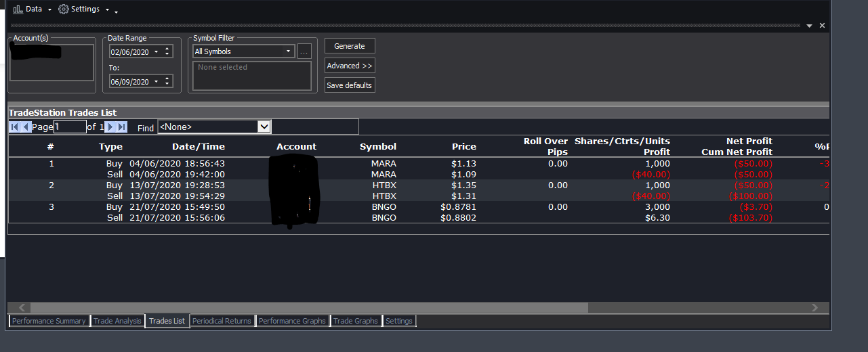Screen dimensions: 868x352
Task: Open the Performance Graphs tab
Action: (x=292, y=321)
